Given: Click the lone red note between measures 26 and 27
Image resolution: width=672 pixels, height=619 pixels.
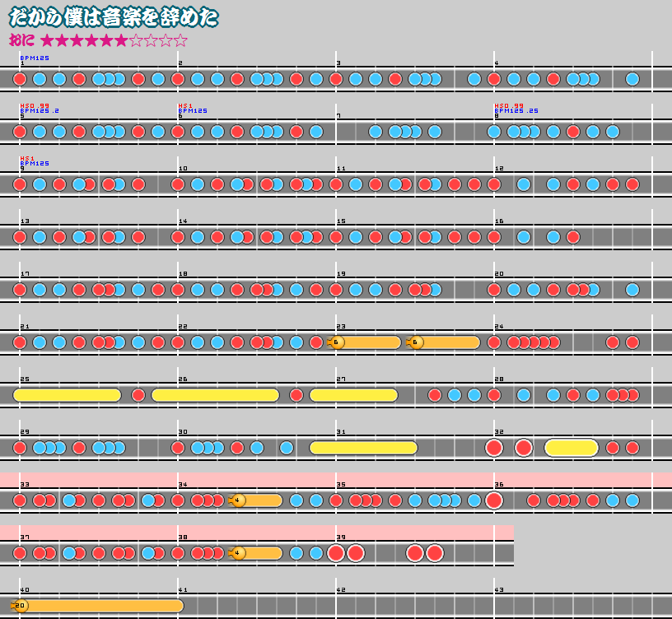Looking at the screenshot, I should [296, 395].
